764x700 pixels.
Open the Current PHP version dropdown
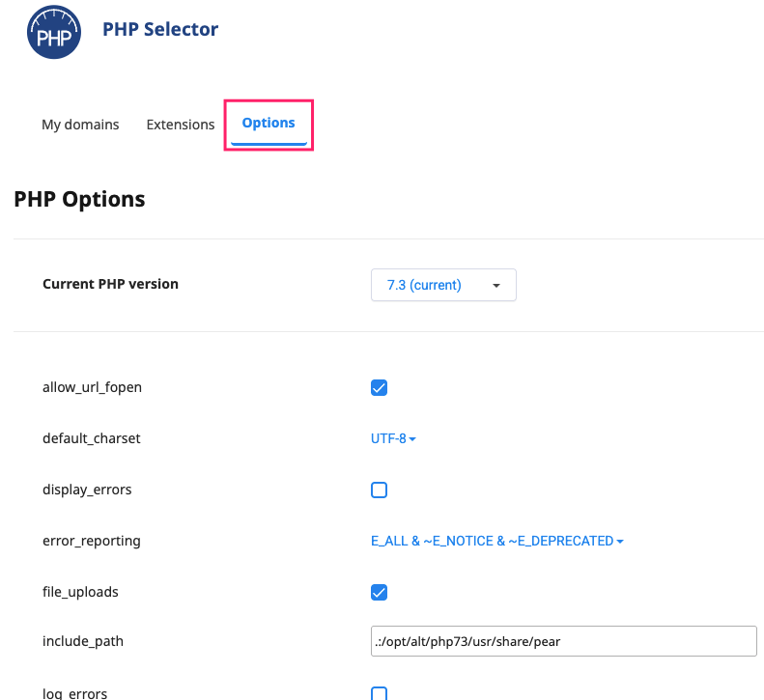[x=443, y=285]
